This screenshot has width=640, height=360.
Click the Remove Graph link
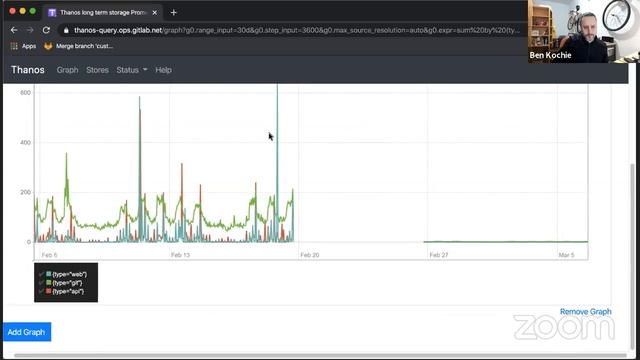[585, 312]
